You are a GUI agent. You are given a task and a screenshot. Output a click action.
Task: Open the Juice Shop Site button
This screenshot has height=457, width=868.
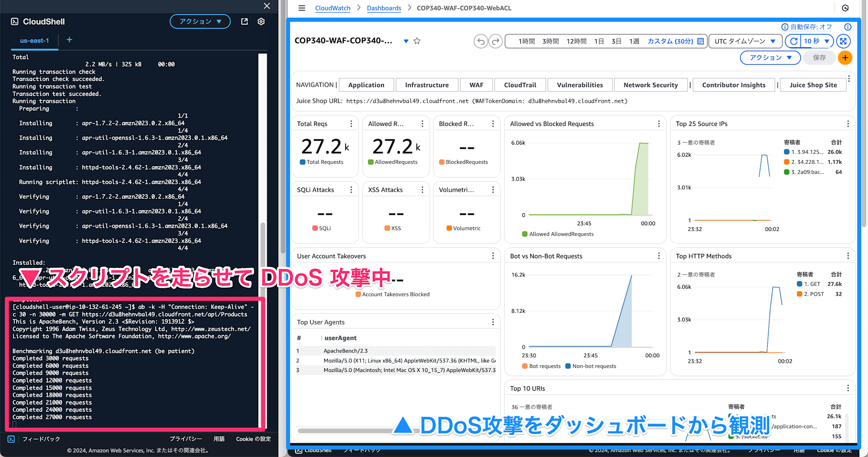coord(813,85)
